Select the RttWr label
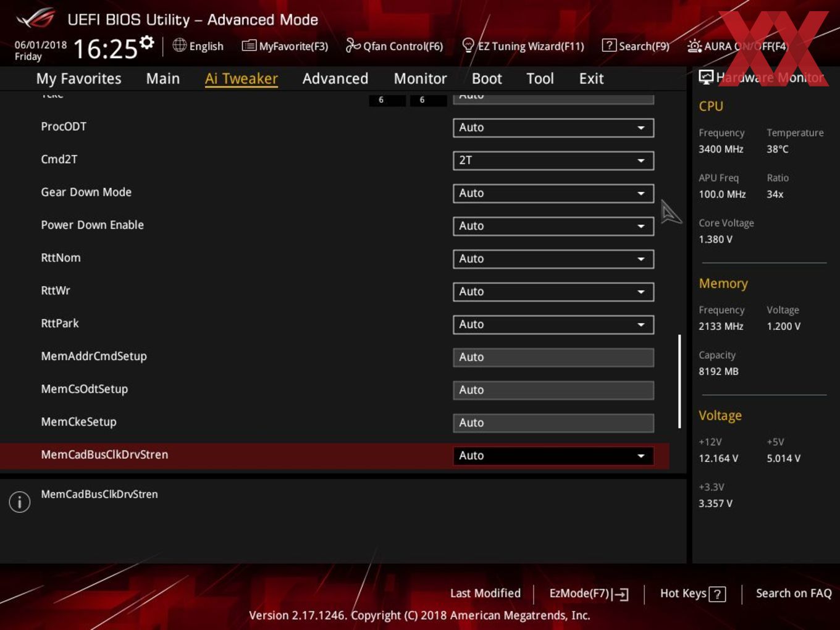This screenshot has width=840, height=630. [56, 290]
